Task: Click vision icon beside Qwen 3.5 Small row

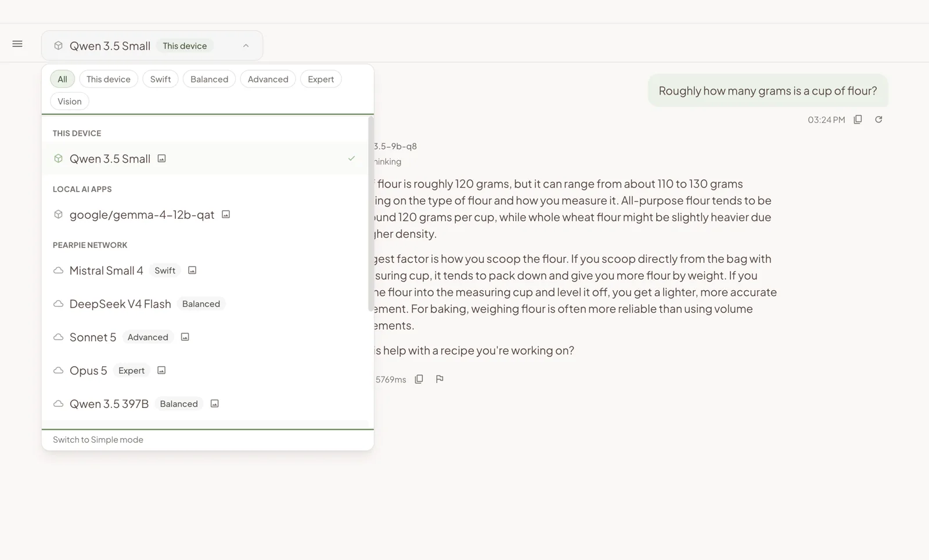Action: pos(162,158)
